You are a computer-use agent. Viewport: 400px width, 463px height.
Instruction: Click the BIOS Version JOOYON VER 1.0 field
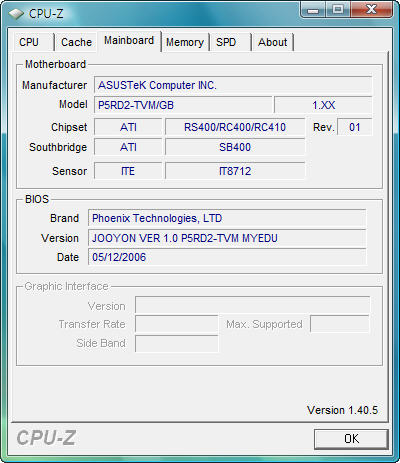pyautogui.click(x=227, y=238)
